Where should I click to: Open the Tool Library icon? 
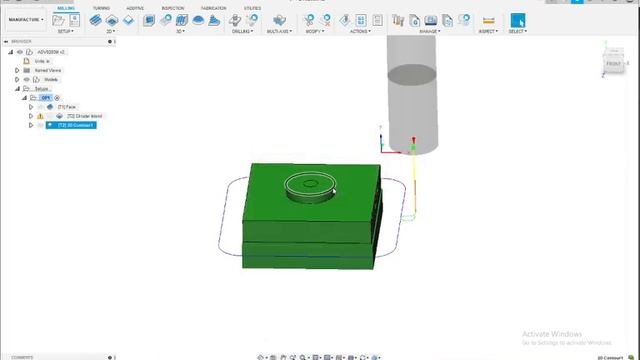398,20
